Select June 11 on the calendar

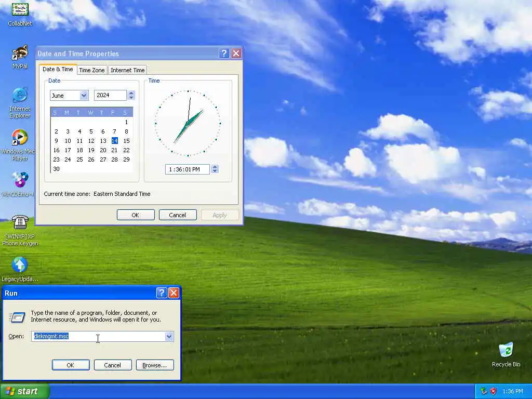pos(79,141)
